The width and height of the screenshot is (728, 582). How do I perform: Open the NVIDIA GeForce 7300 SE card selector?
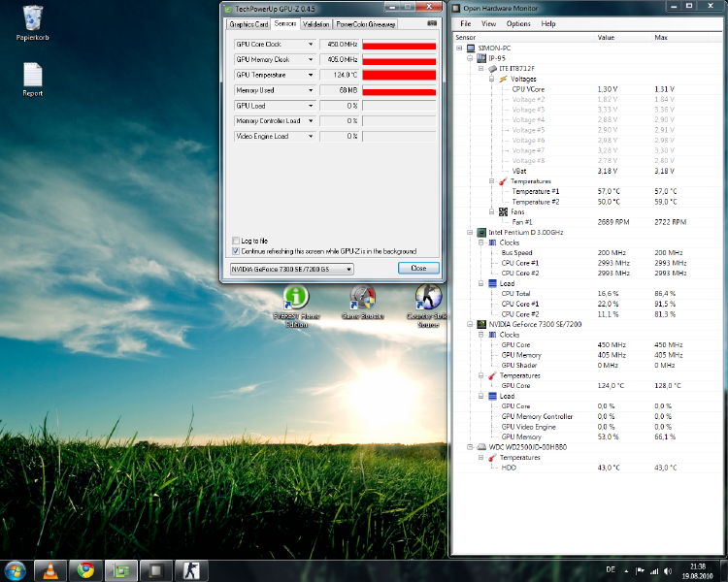pos(291,270)
